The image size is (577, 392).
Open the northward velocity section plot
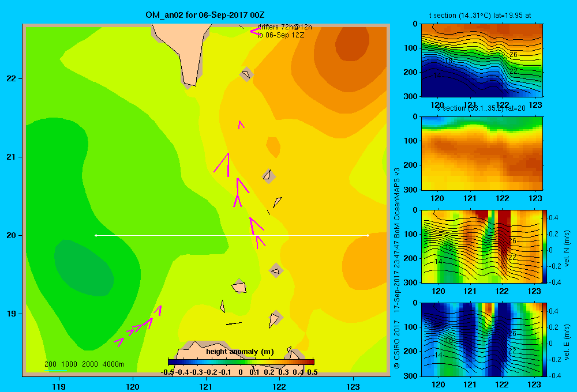click(x=482, y=246)
